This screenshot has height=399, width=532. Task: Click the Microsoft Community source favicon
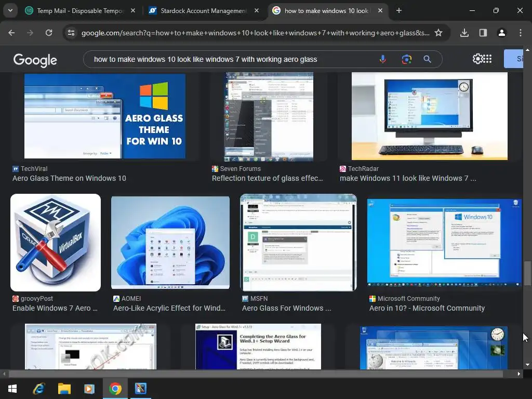click(x=372, y=299)
